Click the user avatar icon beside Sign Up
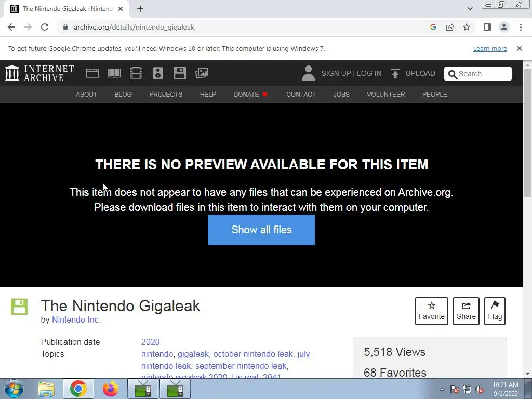This screenshot has width=532, height=399. [x=309, y=73]
